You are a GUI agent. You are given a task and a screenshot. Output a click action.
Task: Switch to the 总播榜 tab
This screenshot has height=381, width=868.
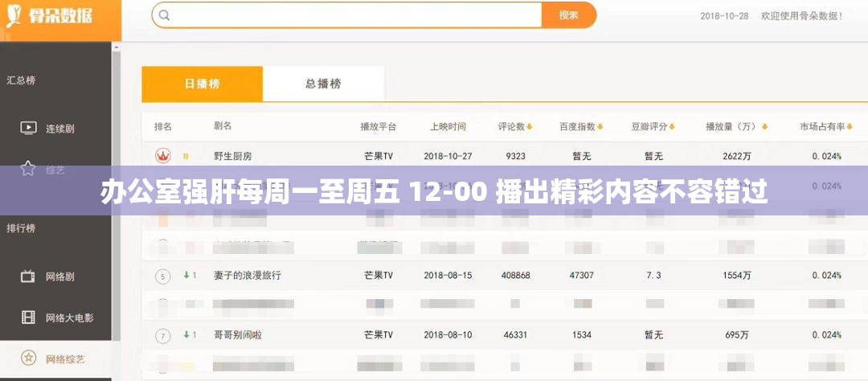click(x=323, y=84)
